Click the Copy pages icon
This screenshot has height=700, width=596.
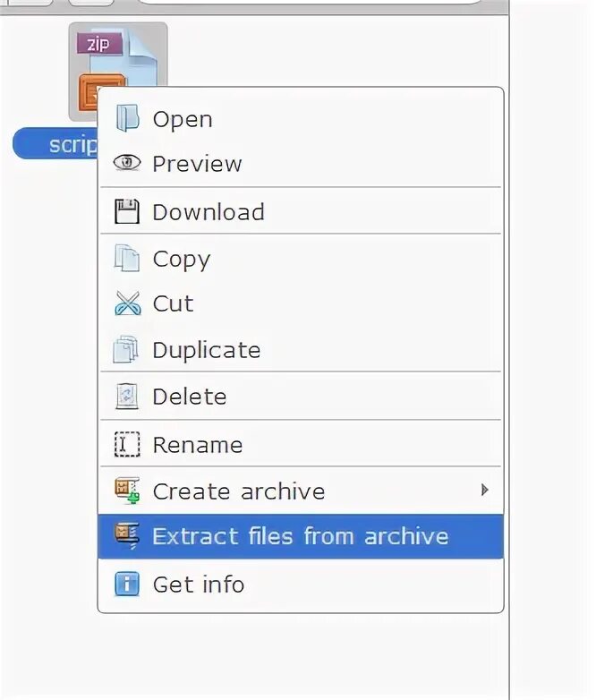pyautogui.click(x=127, y=258)
